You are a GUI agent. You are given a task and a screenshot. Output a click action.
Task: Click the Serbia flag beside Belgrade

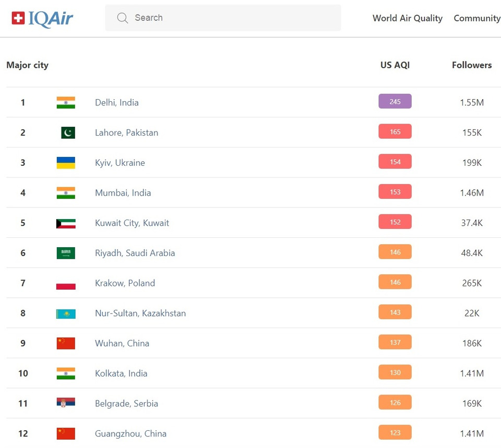coord(66,404)
